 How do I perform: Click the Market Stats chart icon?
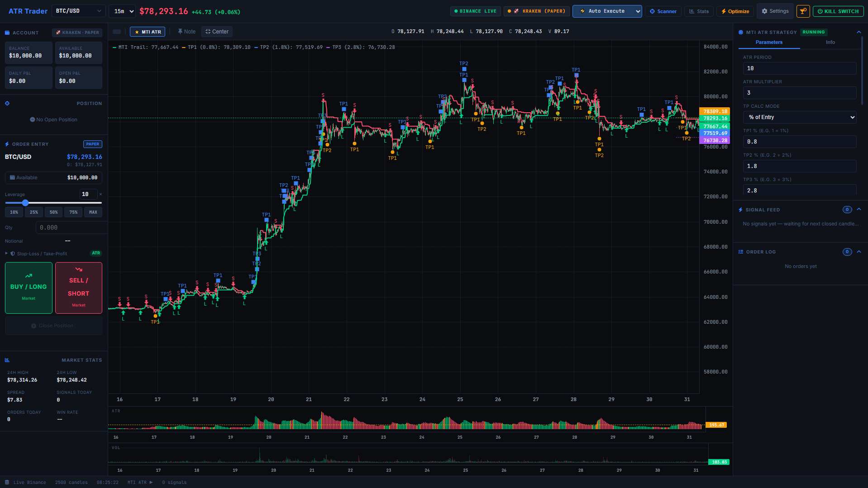(7, 360)
